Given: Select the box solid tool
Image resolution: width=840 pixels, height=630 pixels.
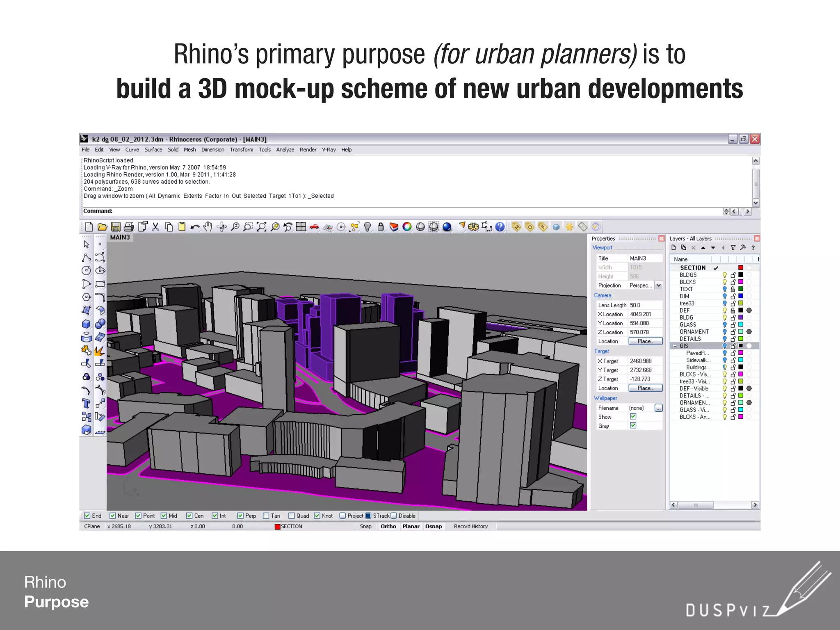Looking at the screenshot, I should (x=86, y=324).
